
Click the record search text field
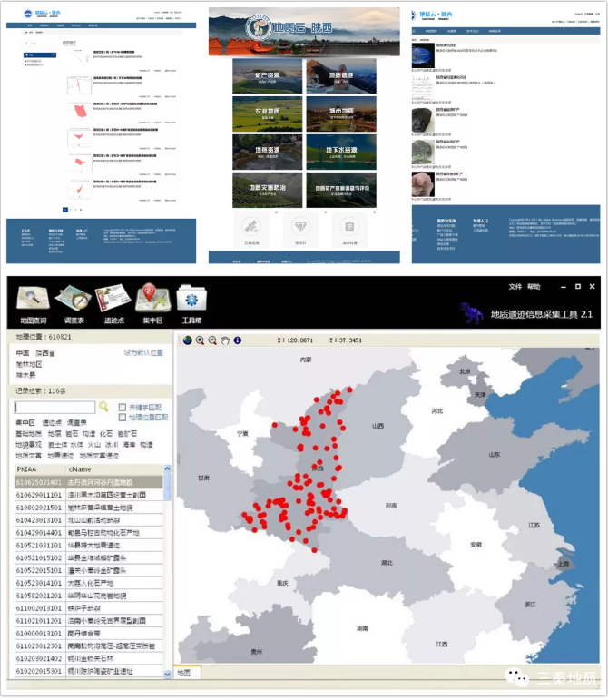click(x=55, y=408)
